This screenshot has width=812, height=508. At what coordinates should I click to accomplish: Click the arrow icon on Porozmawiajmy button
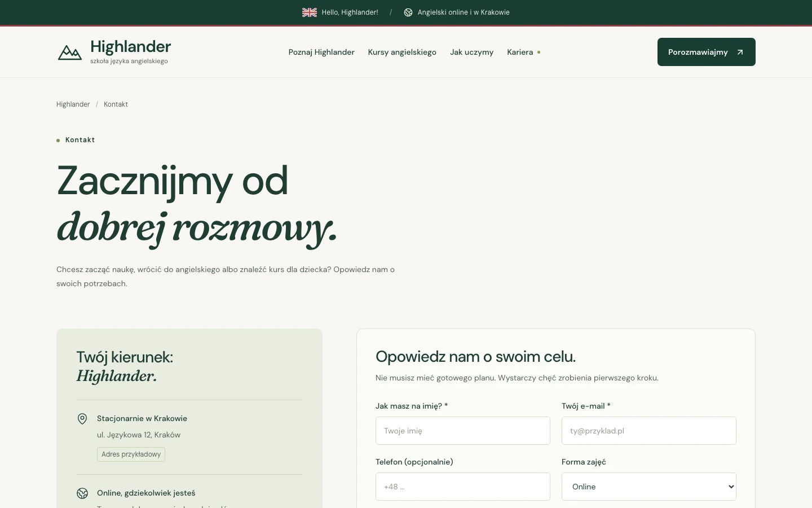(x=740, y=52)
